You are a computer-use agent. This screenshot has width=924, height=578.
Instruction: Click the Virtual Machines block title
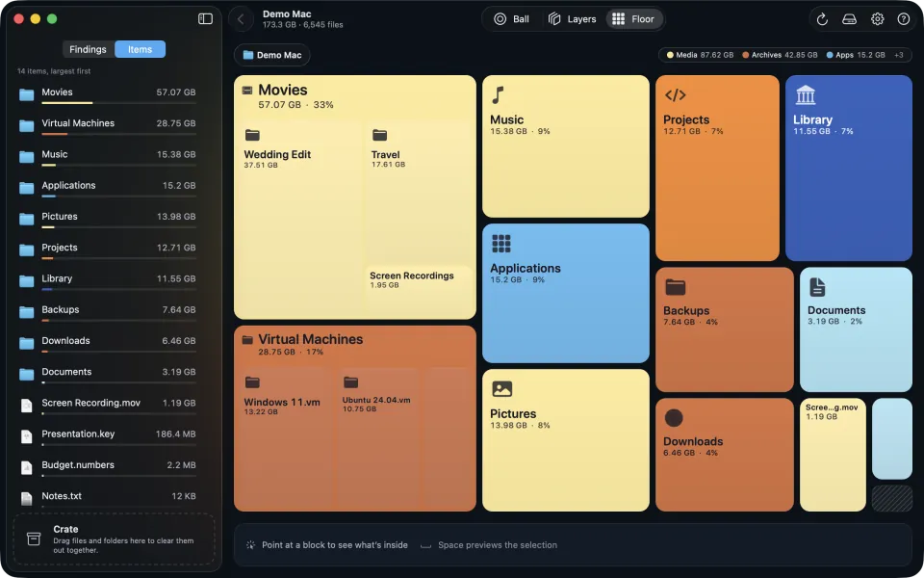coord(311,339)
